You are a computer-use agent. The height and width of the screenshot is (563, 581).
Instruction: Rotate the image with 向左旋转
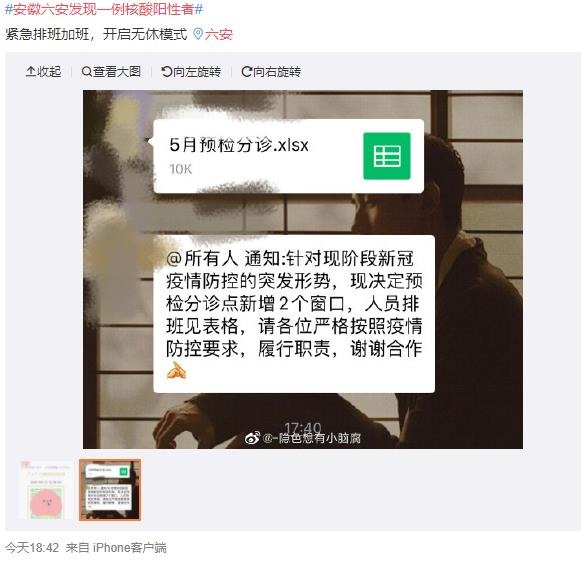click(191, 71)
